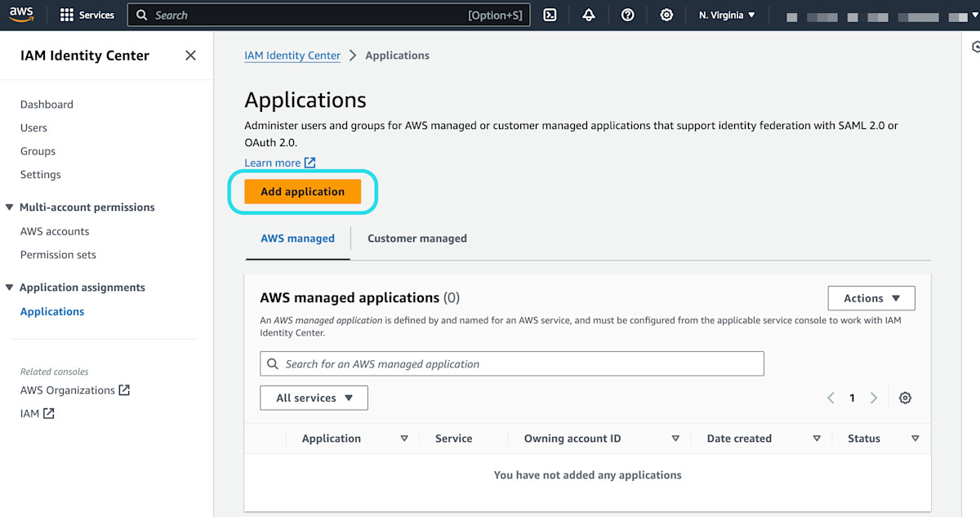
Task: Collapse Multi-account permissions section
Action: (10, 207)
